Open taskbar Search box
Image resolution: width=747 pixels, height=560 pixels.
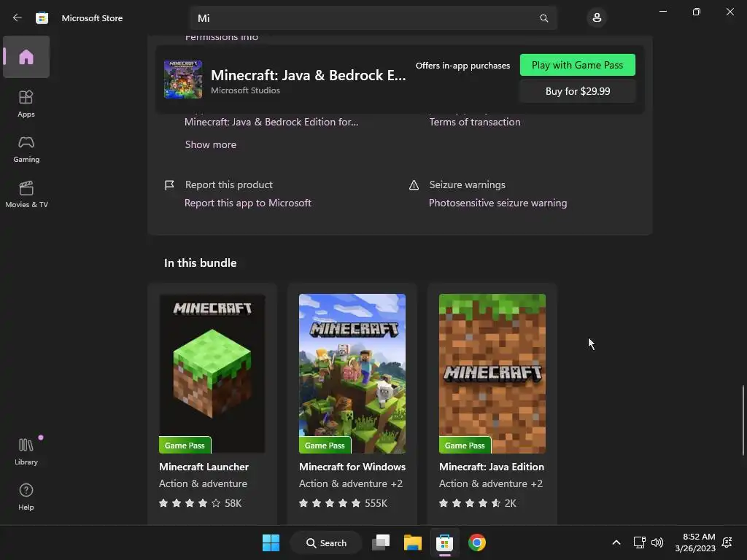(x=326, y=542)
